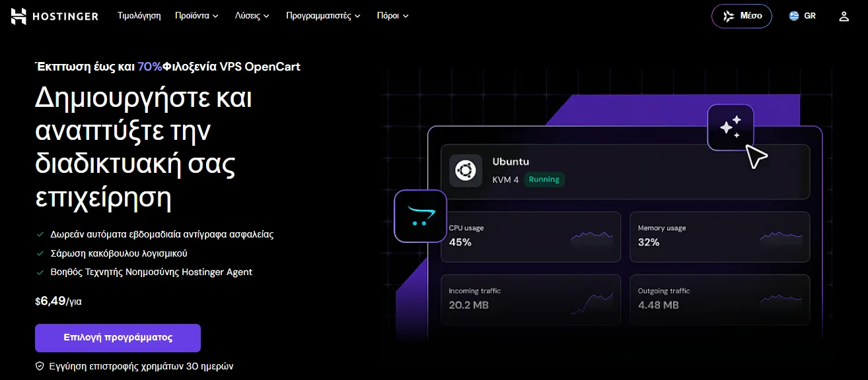This screenshot has width=868, height=380.
Task: Click 'Δωρεάν αυτόματα εβδομαδιαία αντίγραφα ασφαλείας' text
Action: pos(162,234)
